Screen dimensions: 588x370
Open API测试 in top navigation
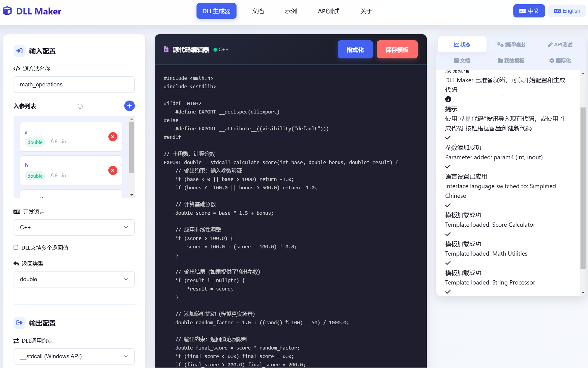(x=328, y=11)
